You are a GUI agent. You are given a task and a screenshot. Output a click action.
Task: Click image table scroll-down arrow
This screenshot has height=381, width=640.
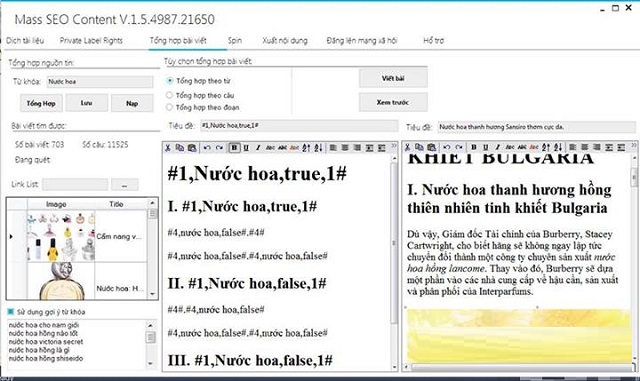click(152, 294)
